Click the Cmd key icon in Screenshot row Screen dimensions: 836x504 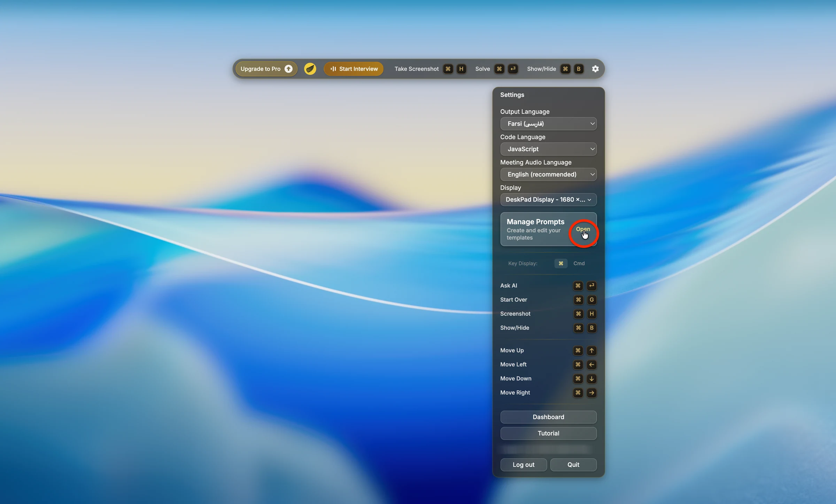pyautogui.click(x=578, y=314)
